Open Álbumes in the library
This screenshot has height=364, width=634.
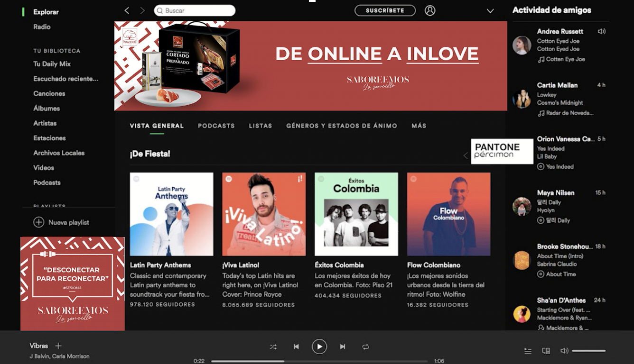(47, 108)
